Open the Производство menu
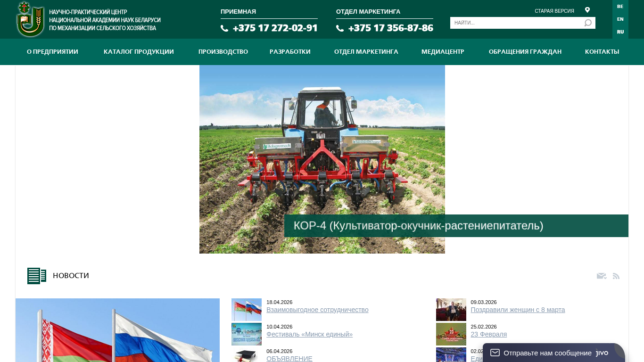This screenshot has height=362, width=644. [223, 52]
